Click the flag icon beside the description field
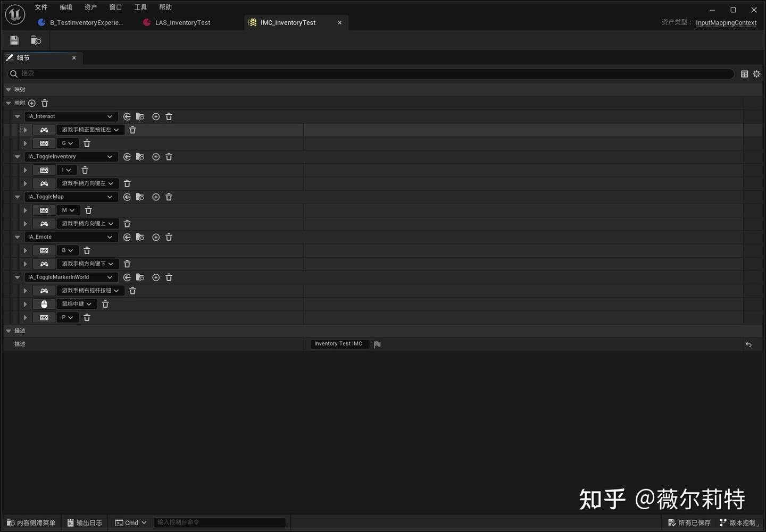The height and width of the screenshot is (532, 766). (x=377, y=344)
